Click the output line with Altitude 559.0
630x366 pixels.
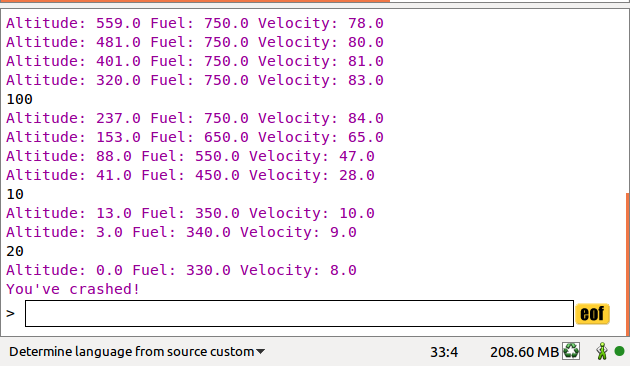pos(195,23)
